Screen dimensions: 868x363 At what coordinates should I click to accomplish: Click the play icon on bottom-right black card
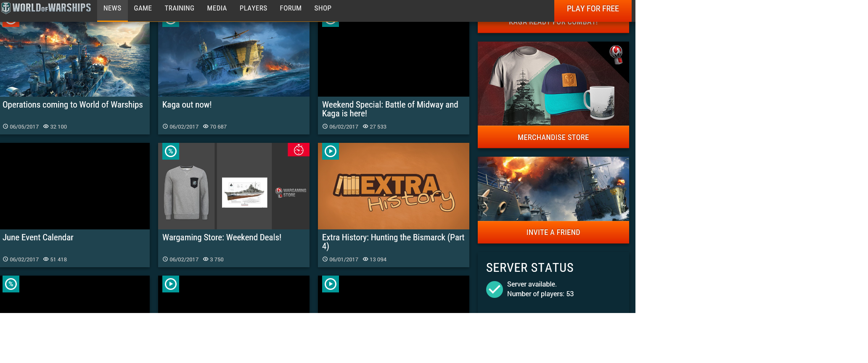(x=331, y=284)
